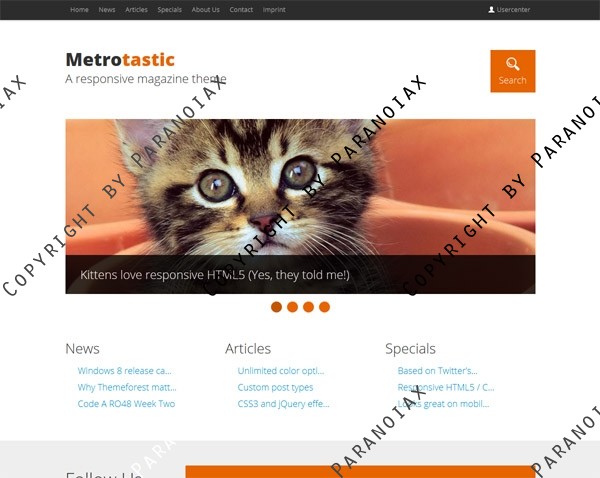Click the orange Search magnifier tile

pyautogui.click(x=513, y=71)
